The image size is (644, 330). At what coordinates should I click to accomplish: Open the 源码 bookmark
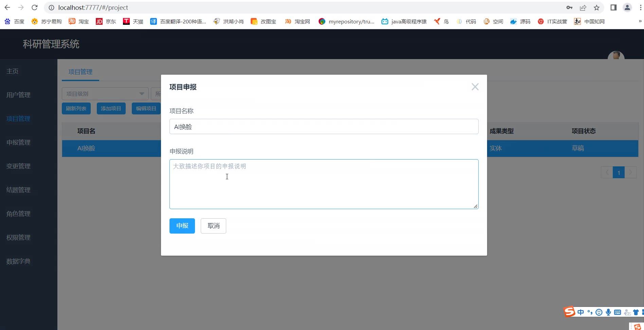520,21
